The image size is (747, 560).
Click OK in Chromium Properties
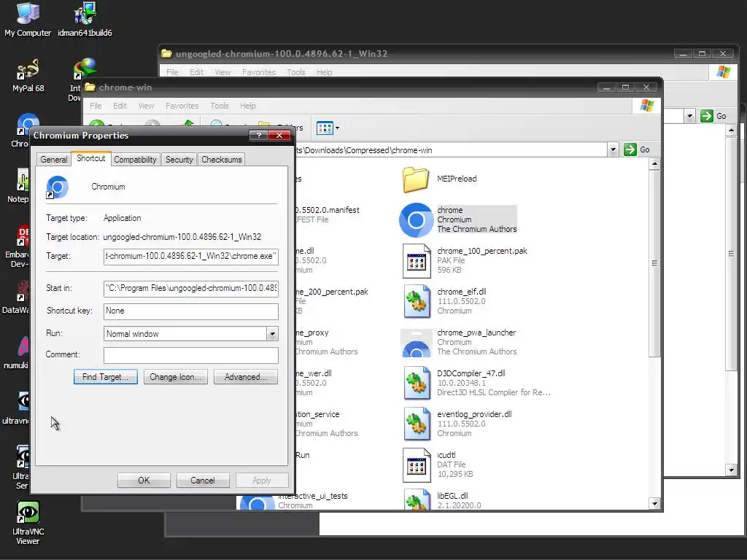click(144, 480)
